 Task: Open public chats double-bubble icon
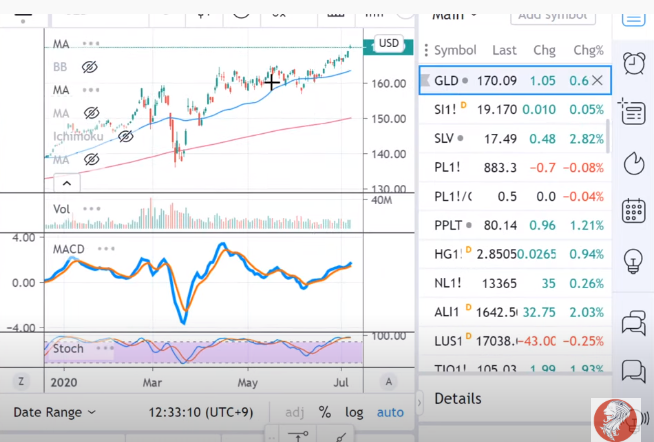[x=634, y=323]
